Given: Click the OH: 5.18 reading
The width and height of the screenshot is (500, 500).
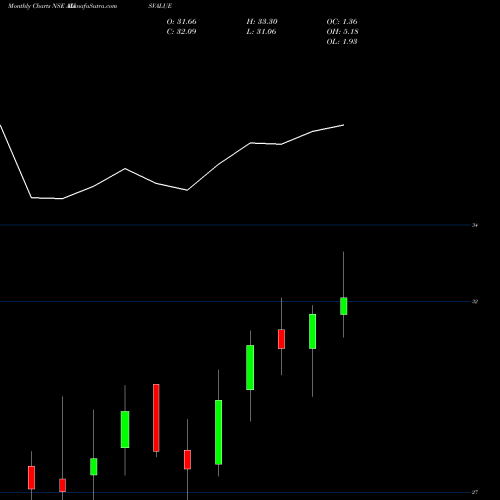Looking at the screenshot, I should (x=342, y=32).
